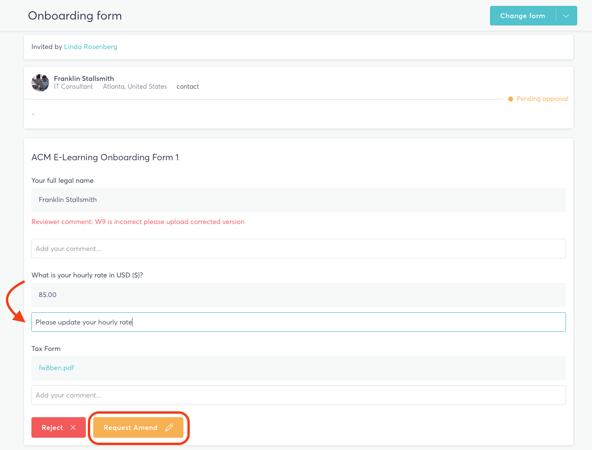Click the X icon on Reject

[73, 427]
